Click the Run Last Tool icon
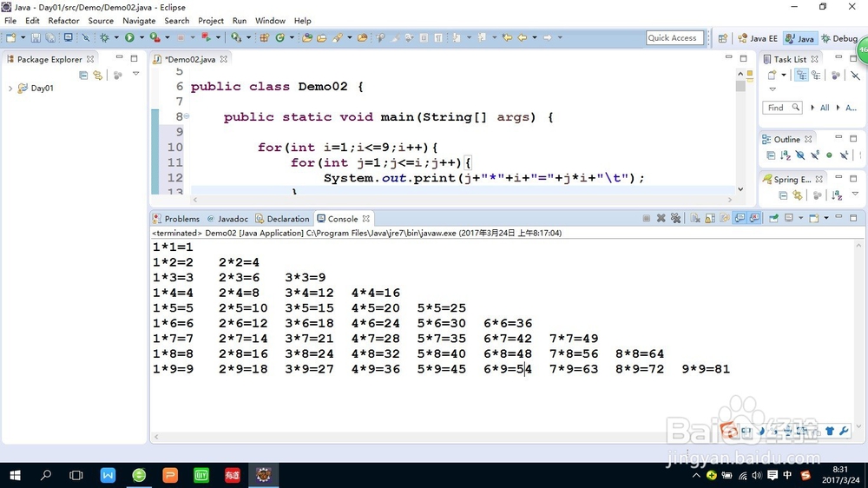This screenshot has height=488, width=868. [155, 37]
